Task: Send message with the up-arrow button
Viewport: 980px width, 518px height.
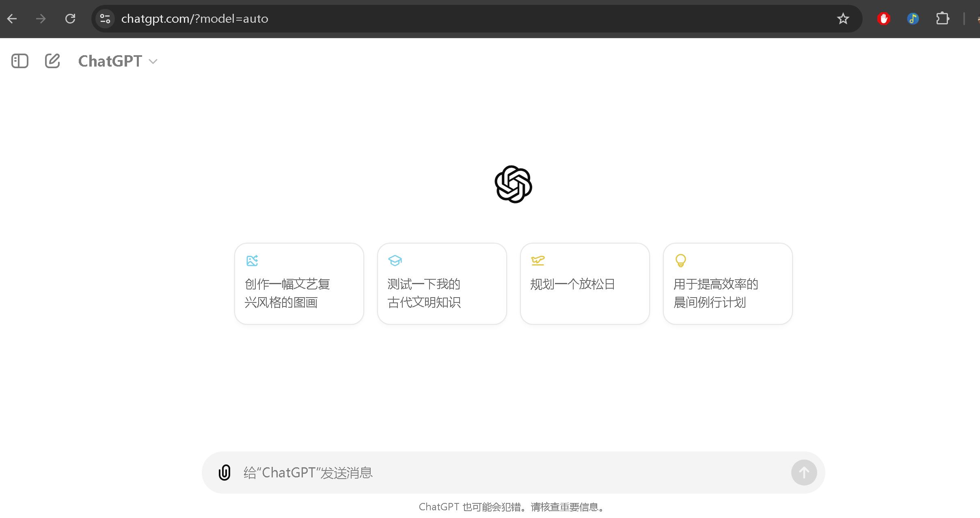Action: (x=804, y=473)
